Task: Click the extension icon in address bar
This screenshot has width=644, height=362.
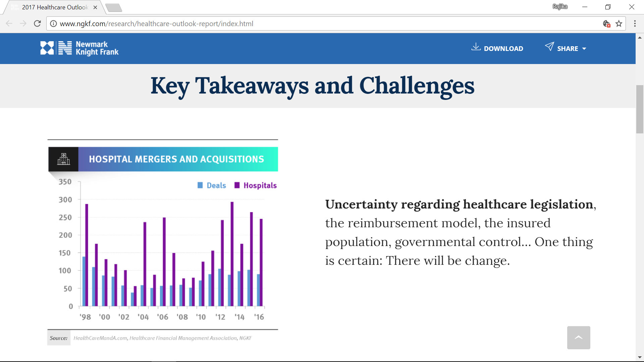Action: click(x=606, y=24)
